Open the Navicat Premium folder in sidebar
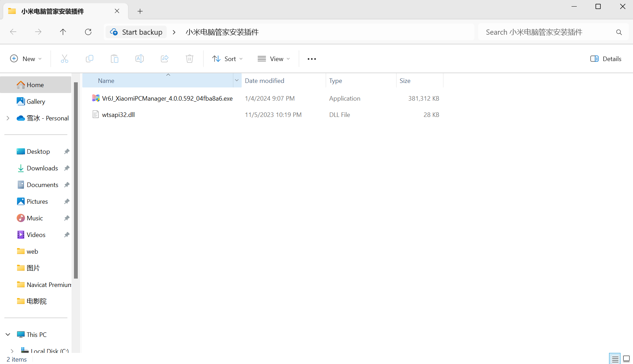633x364 pixels. [35, 285]
